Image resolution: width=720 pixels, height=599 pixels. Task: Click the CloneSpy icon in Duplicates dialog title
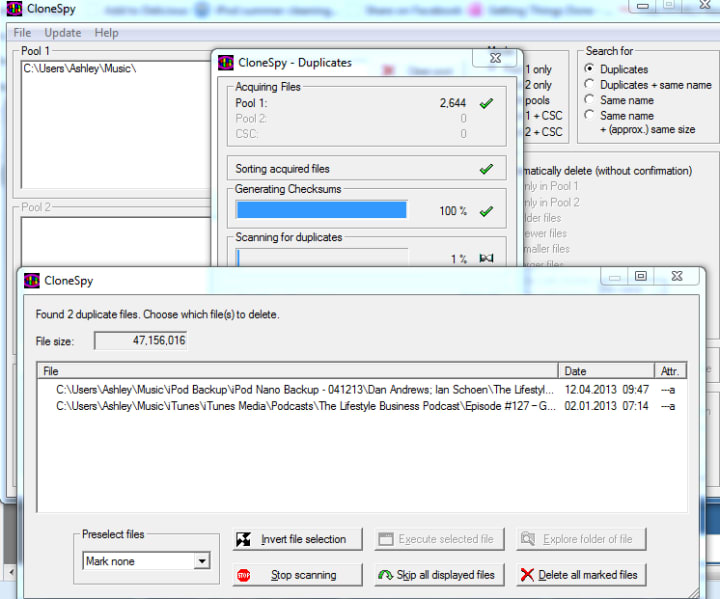tap(225, 62)
